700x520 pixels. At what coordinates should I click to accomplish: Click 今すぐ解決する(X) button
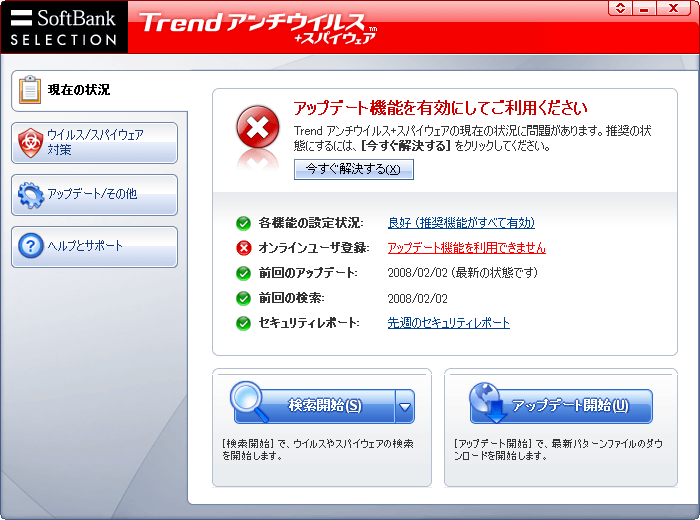pos(354,169)
